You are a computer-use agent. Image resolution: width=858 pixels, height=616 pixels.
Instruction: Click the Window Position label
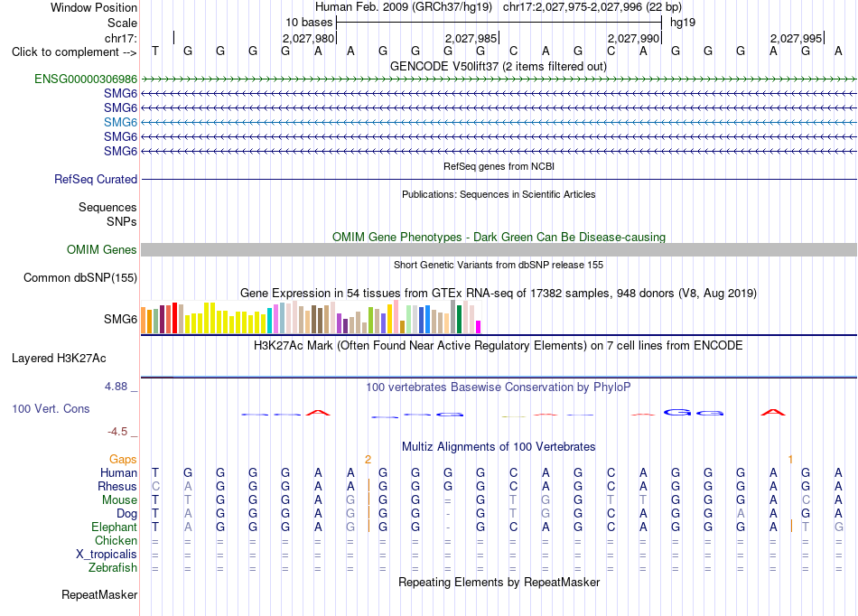tap(94, 7)
